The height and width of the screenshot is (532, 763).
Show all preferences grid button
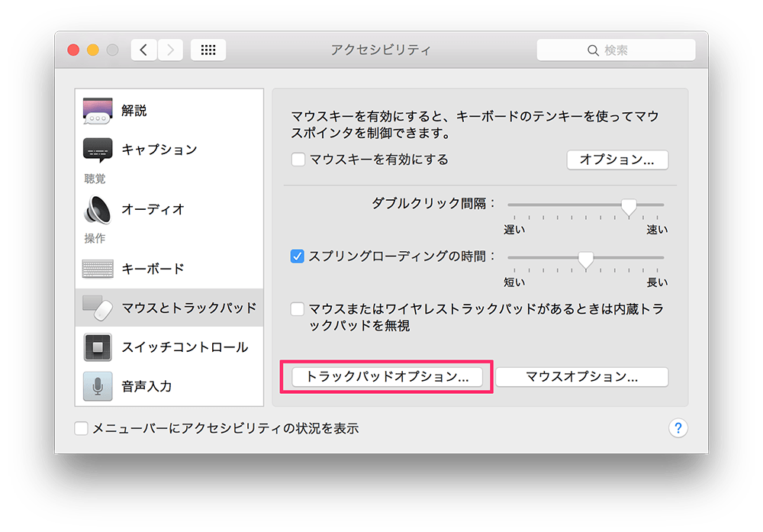click(208, 50)
